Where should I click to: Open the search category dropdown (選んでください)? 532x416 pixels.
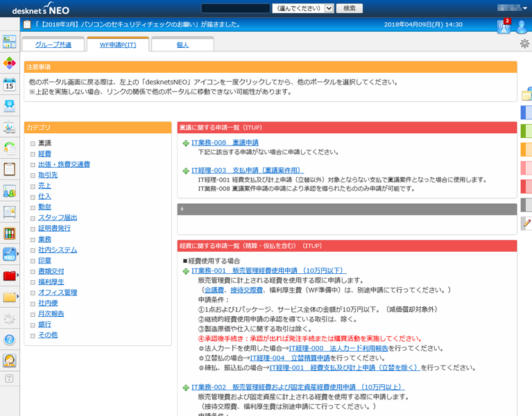(303, 8)
